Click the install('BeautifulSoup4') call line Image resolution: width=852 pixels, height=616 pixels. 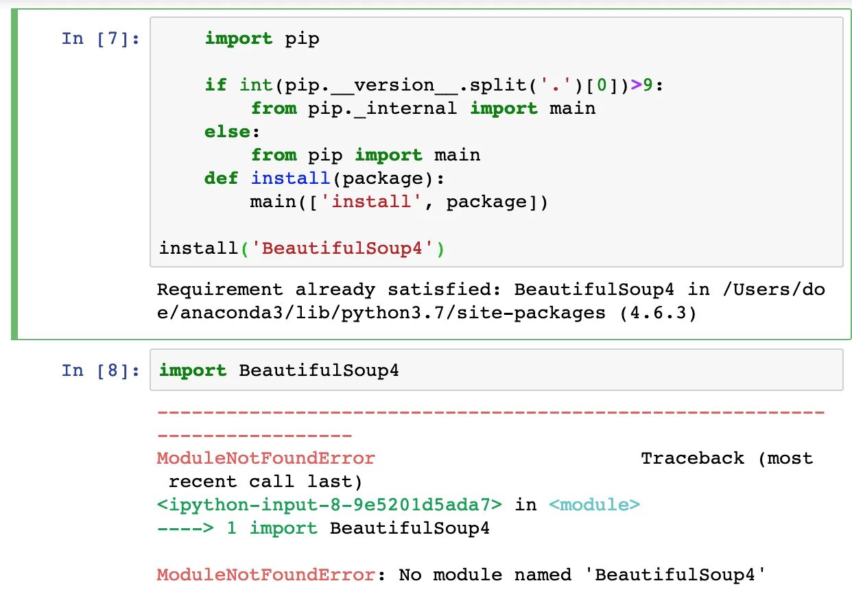pyautogui.click(x=302, y=248)
